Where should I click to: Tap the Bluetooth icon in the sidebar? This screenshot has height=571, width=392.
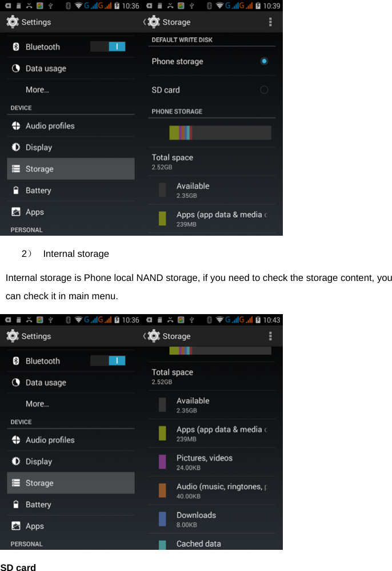tap(16, 46)
